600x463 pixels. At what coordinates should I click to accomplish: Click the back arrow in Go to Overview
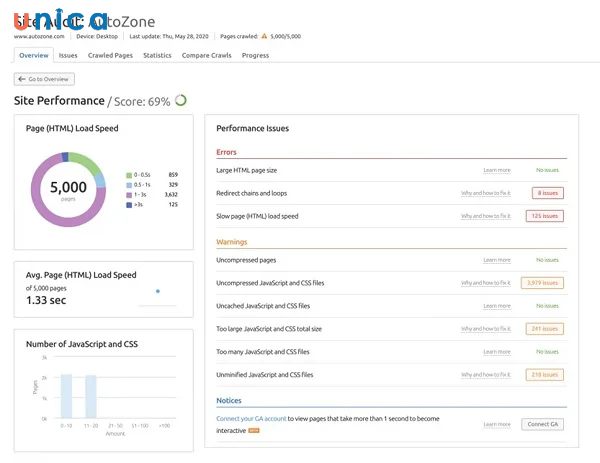coord(22,78)
